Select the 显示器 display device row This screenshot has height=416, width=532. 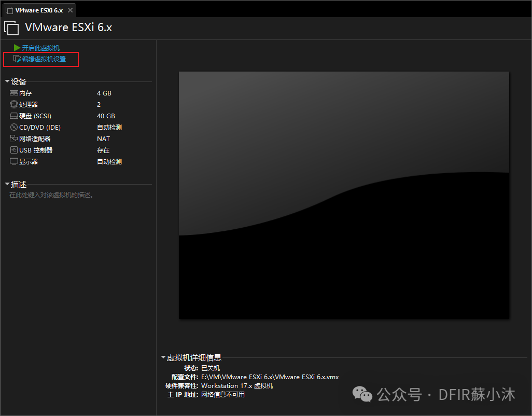click(80, 161)
